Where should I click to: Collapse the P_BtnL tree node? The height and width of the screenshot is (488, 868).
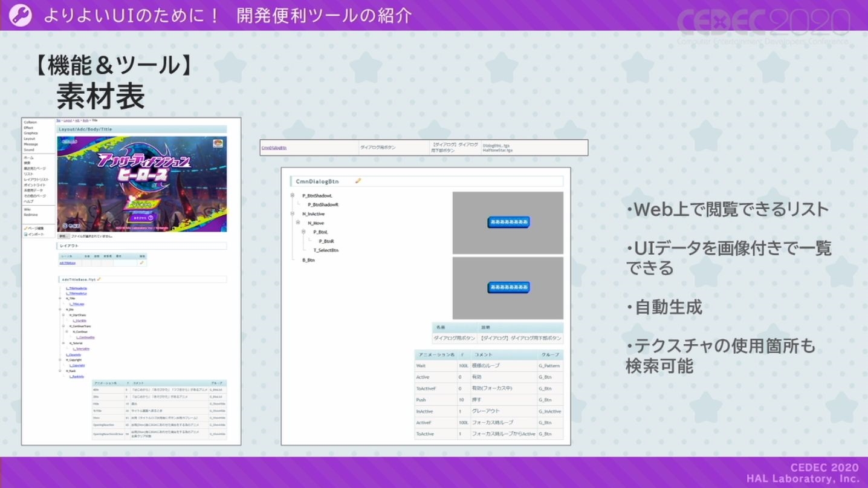(304, 232)
